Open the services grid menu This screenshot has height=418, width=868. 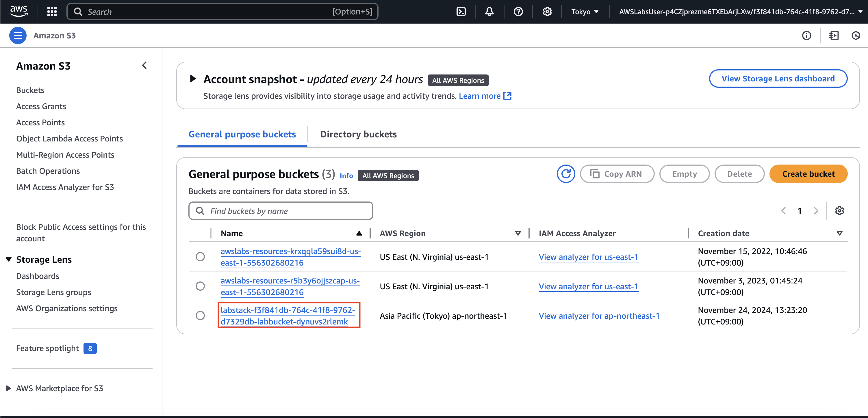point(52,12)
